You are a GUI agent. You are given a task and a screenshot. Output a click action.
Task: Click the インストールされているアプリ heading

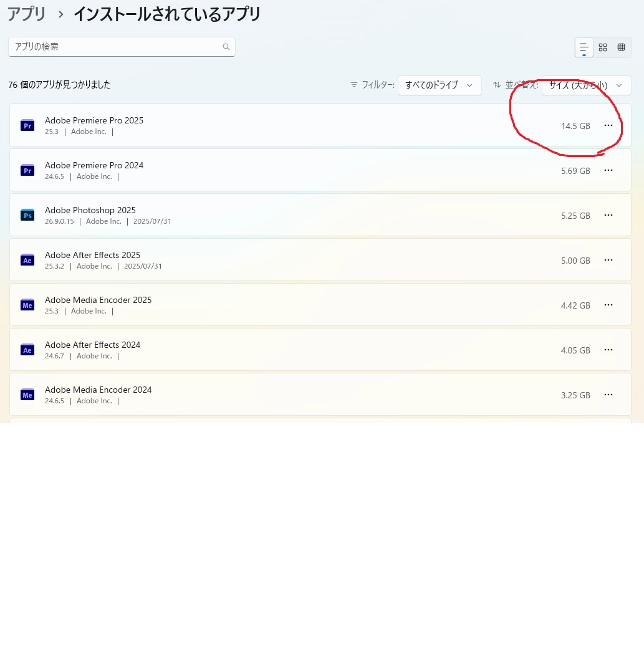tap(167, 14)
